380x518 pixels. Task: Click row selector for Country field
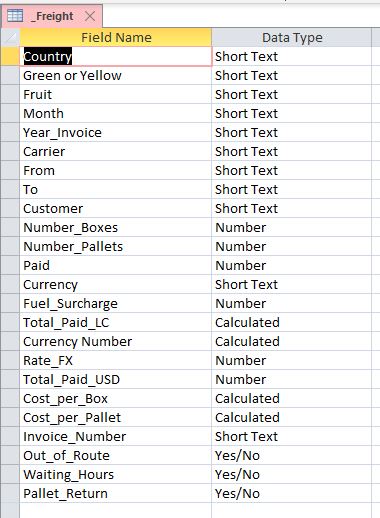[x=10, y=56]
